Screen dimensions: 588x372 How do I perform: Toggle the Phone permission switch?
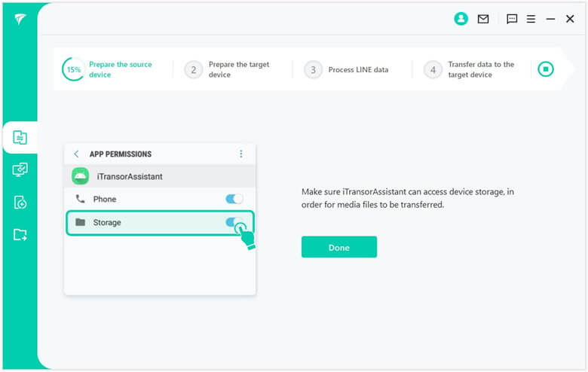(234, 199)
